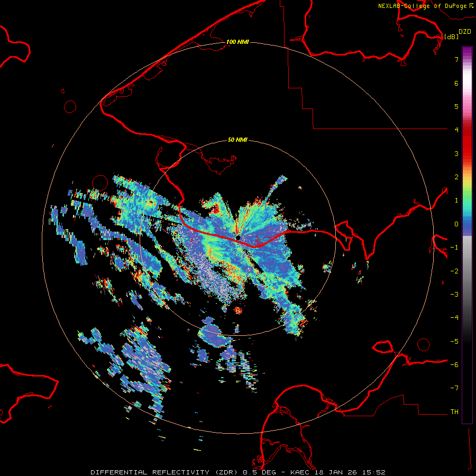The width and height of the screenshot is (476, 476).
Task: Click the '0.5 DEG' elevation angle text
Action: 259,472
